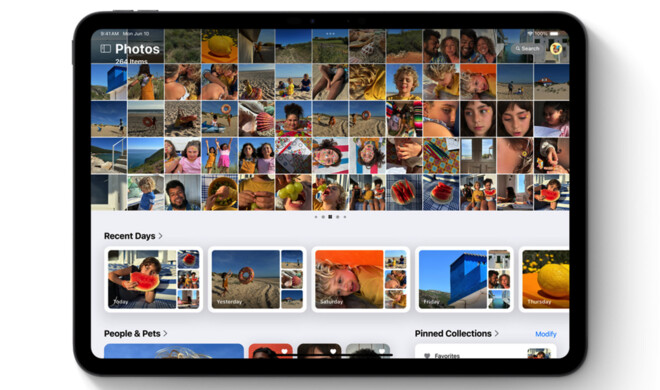Viewport: 660px width, 390px height.
Task: Open the Thursday card with lemon
Action: pyautogui.click(x=545, y=279)
